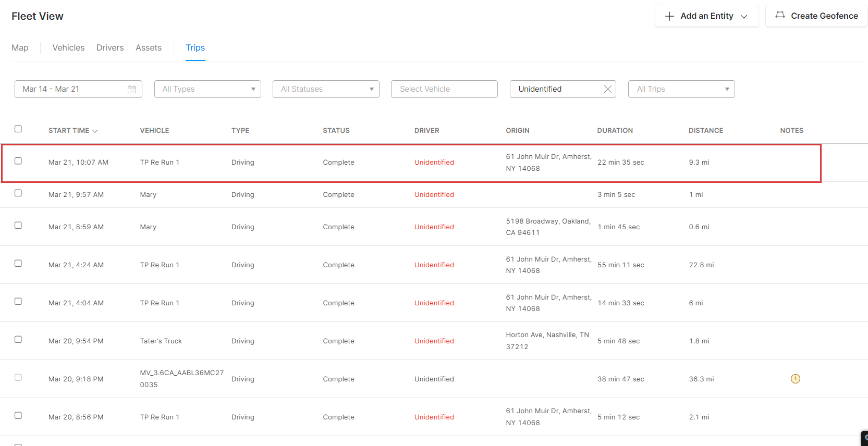868x446 pixels.
Task: Open the clock note icon for MV_3.6CA trip
Action: (796, 379)
